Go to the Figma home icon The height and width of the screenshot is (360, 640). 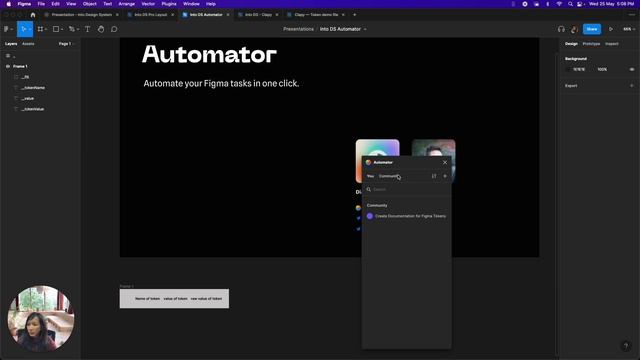(33, 15)
